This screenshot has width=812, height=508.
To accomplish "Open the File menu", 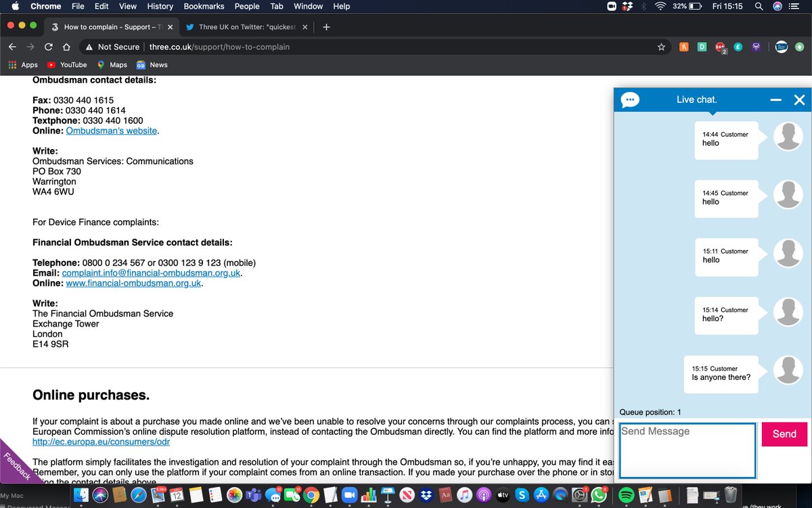I will coord(78,6).
